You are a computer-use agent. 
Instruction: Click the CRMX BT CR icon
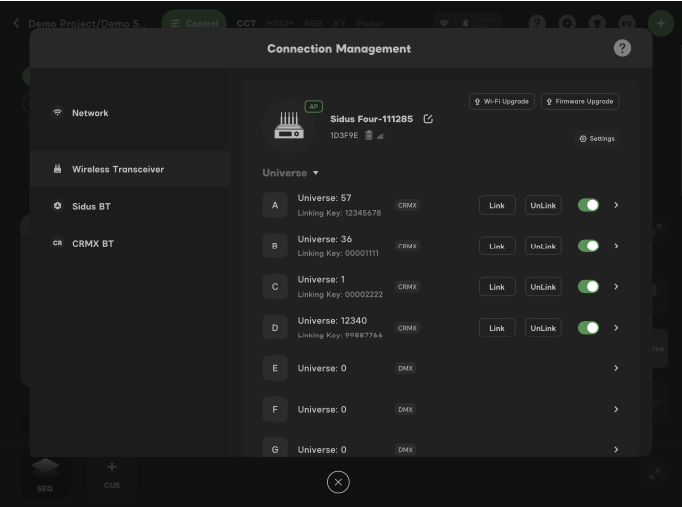click(x=57, y=243)
